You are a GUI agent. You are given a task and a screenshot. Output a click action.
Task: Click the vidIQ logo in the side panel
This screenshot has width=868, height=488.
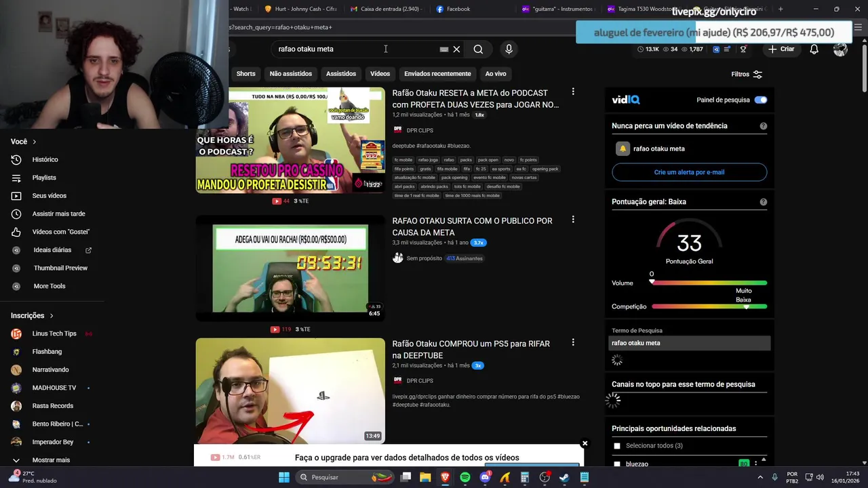[625, 100]
